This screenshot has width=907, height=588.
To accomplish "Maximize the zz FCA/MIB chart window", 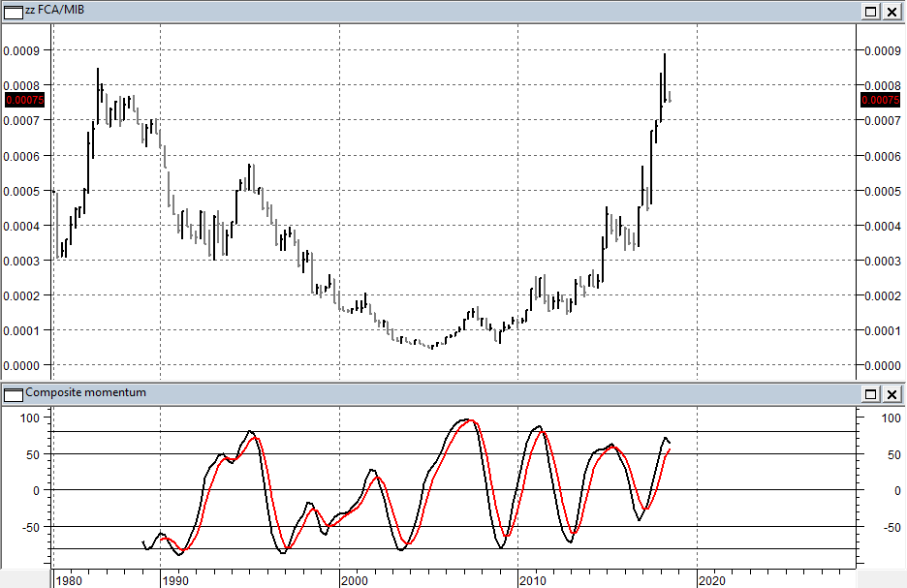I will pos(871,12).
